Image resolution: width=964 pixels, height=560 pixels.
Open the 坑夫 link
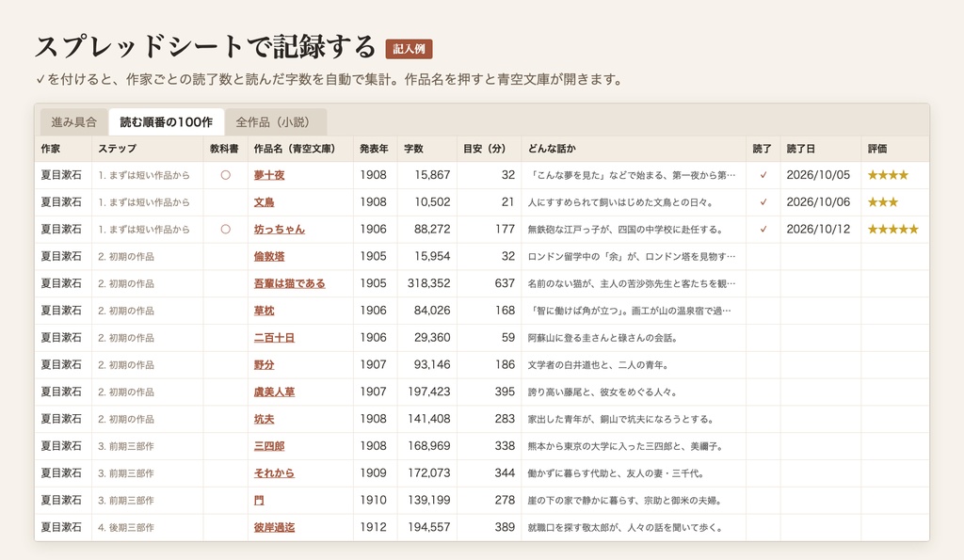click(x=264, y=419)
